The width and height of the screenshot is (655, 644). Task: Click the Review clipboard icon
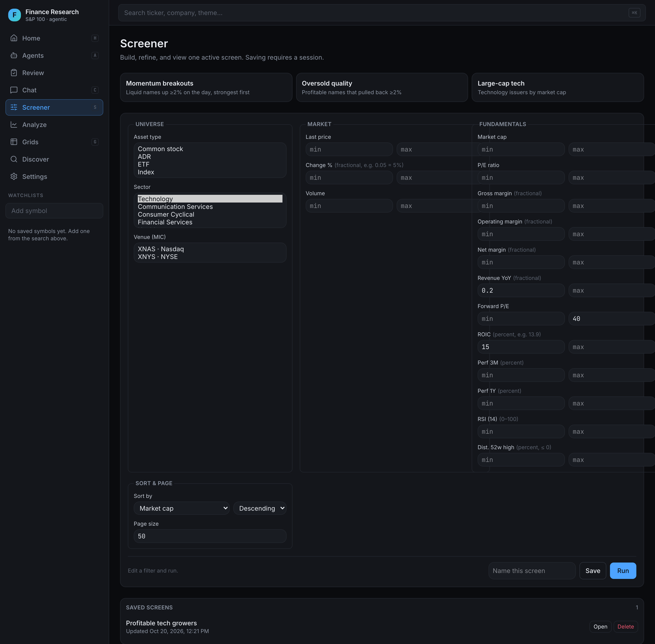pyautogui.click(x=14, y=73)
